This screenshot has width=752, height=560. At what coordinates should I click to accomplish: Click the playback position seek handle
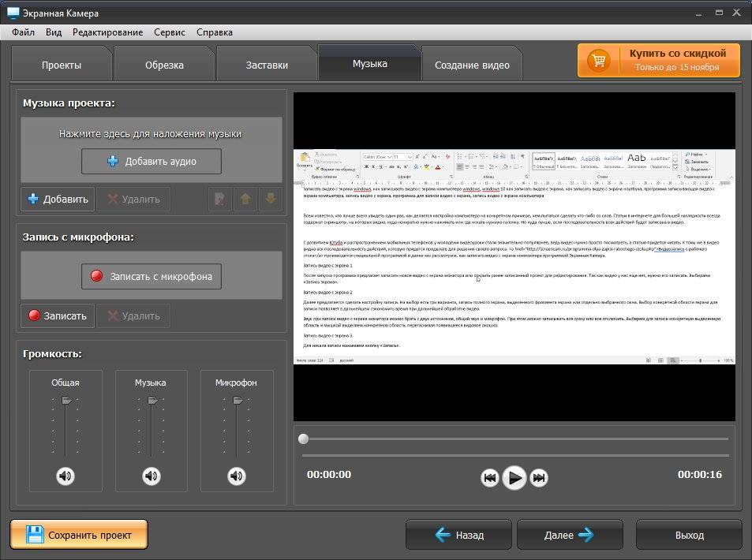[x=303, y=439]
